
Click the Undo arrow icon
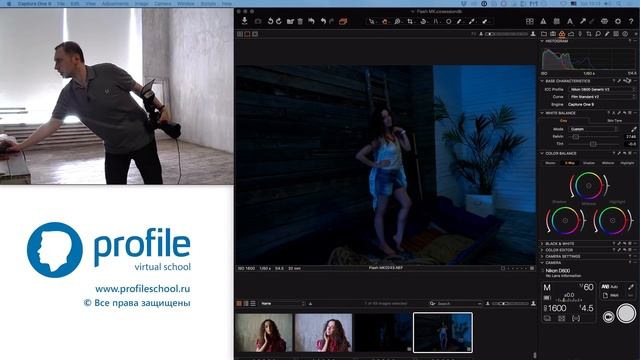coord(323,21)
